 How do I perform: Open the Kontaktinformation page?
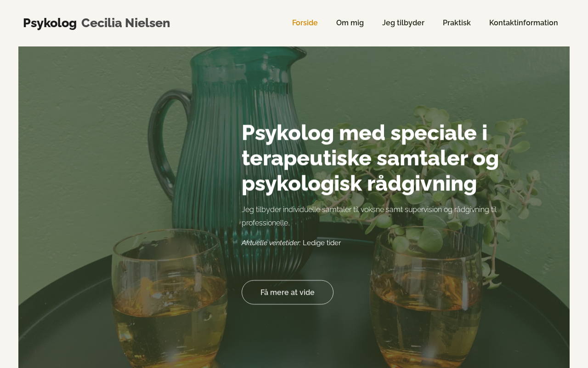(x=524, y=23)
